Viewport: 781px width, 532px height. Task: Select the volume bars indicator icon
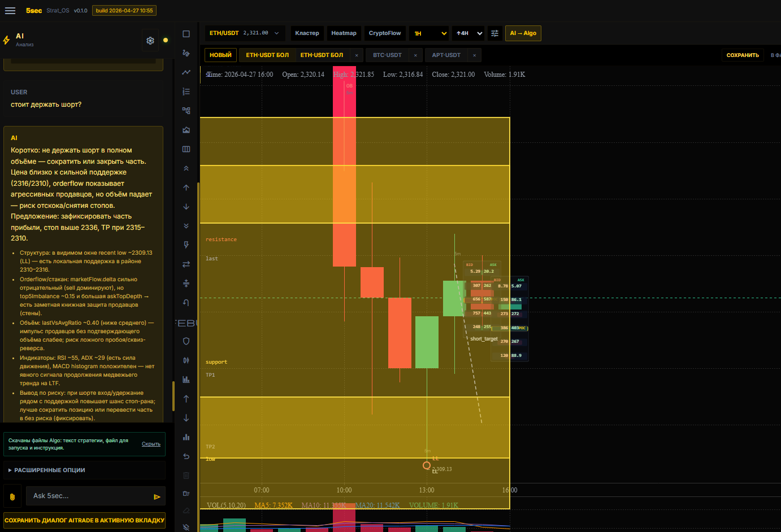(186, 437)
